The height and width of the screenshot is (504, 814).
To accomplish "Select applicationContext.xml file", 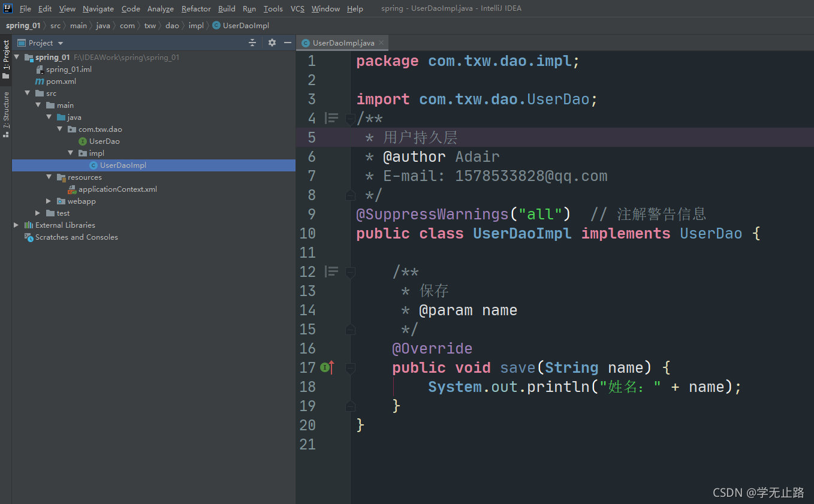I will (x=117, y=189).
